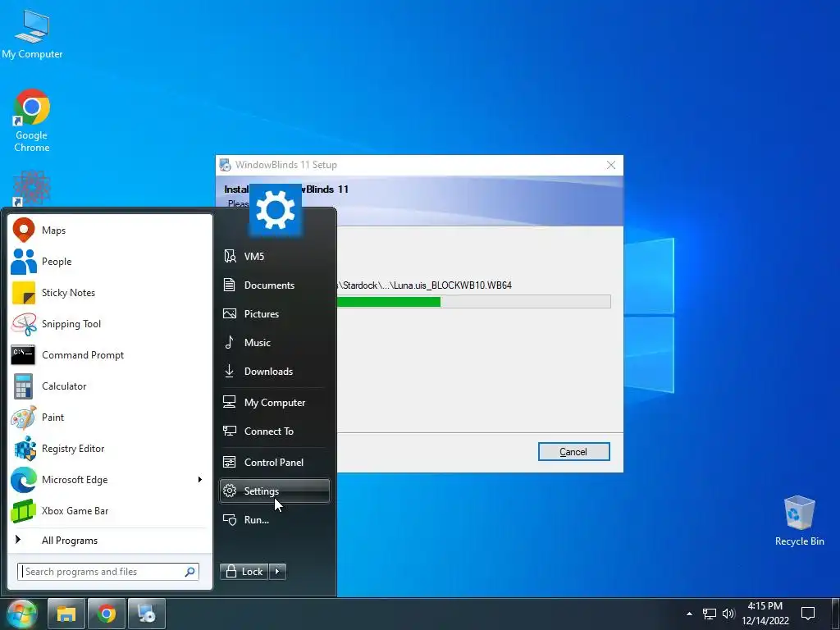Screen dimensions: 840x630
Task: Open Control Panel
Action: pos(274,463)
